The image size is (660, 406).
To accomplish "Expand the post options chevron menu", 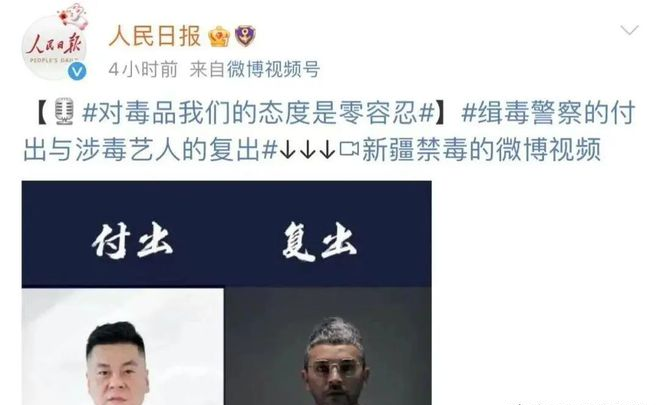I will point(629,30).
